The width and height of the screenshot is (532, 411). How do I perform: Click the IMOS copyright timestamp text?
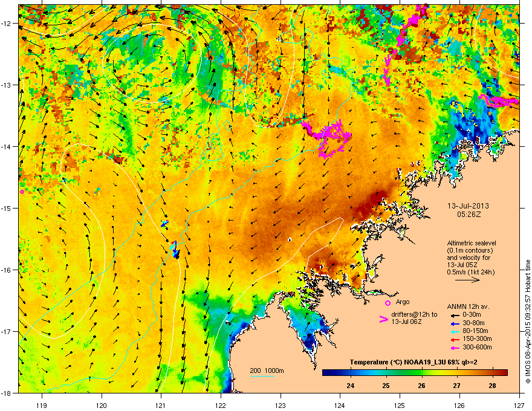click(528, 322)
